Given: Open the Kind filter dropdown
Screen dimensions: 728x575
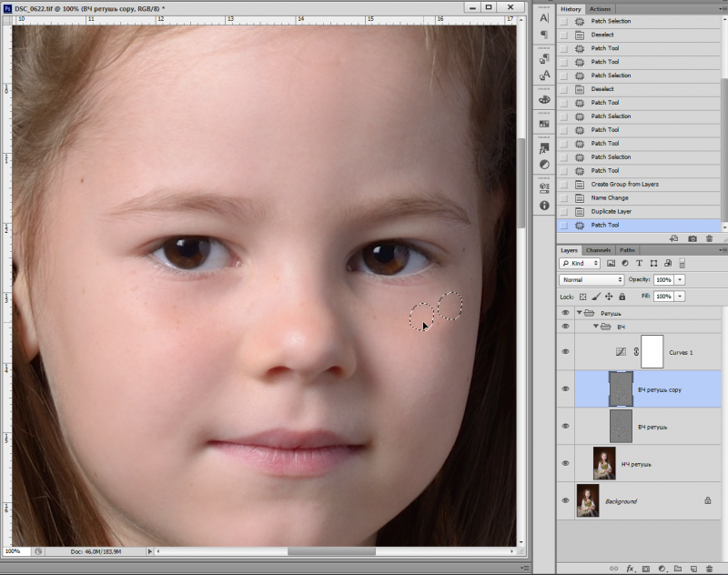Looking at the screenshot, I should click(580, 263).
